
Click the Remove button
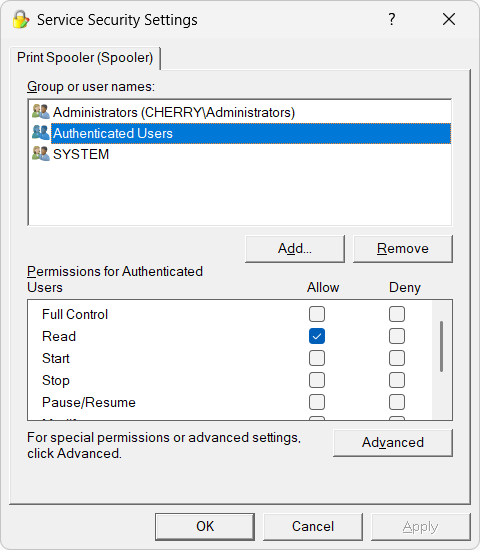402,249
